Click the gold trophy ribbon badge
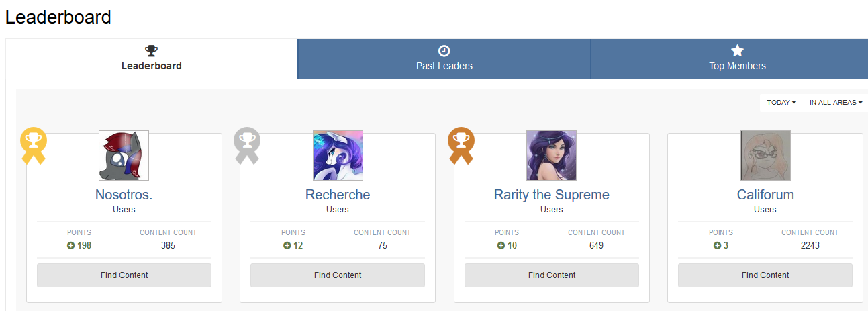The height and width of the screenshot is (311, 868). click(x=34, y=144)
